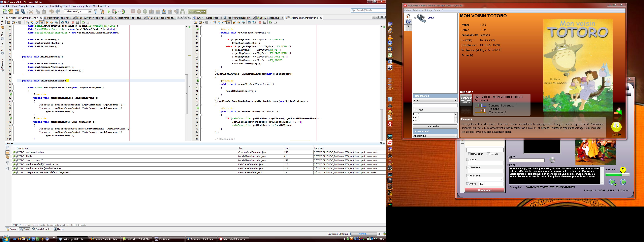Check the Nom du Film checkbox
Image resolution: width=644 pixels, height=242 pixels.
click(469, 154)
